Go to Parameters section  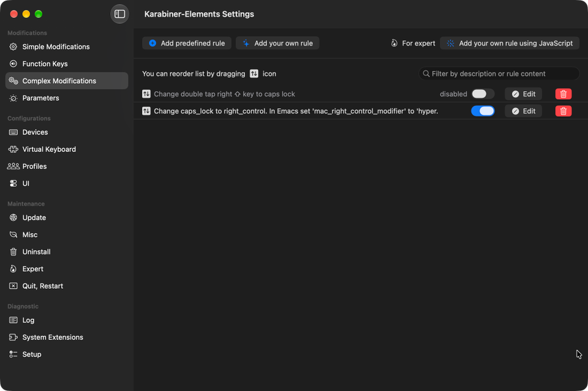click(67, 98)
